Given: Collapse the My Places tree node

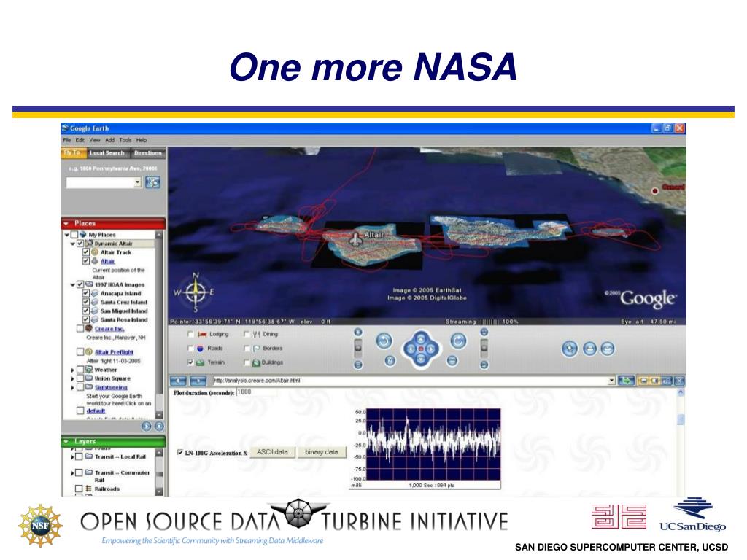Looking at the screenshot, I should 67,235.
